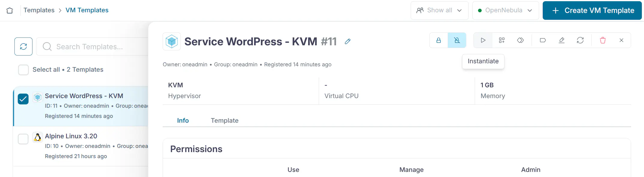Click the Unlock template icon

(457, 40)
